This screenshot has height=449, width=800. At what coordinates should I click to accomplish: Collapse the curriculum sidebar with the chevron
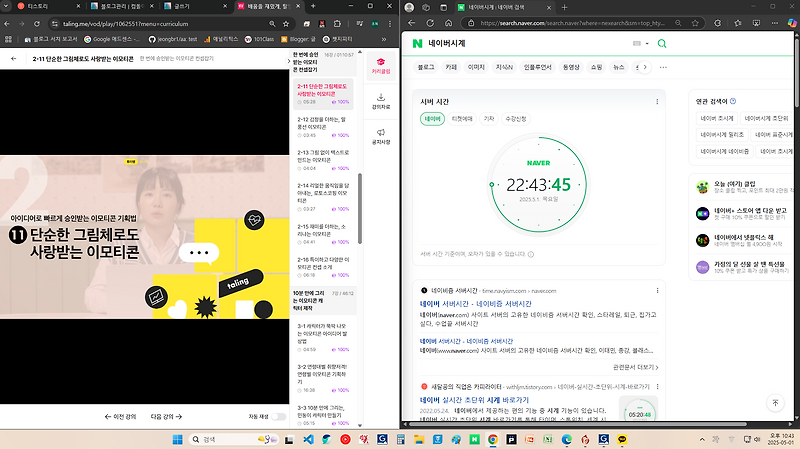pos(289,61)
